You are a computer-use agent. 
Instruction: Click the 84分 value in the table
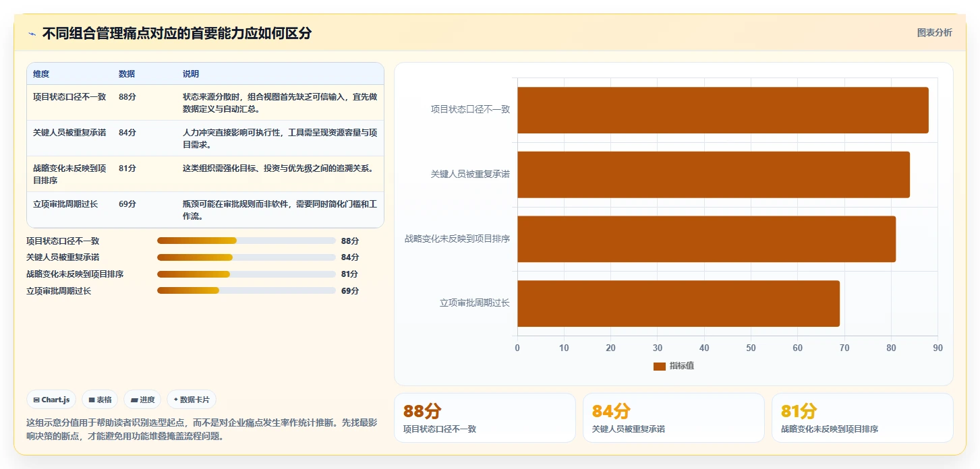(x=127, y=132)
